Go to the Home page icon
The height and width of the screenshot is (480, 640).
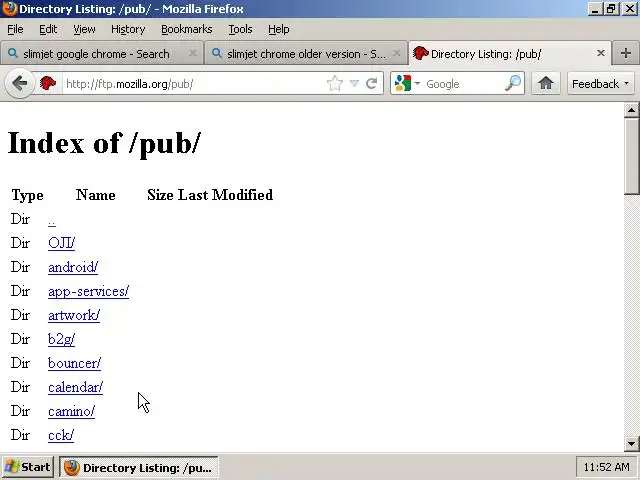546,83
